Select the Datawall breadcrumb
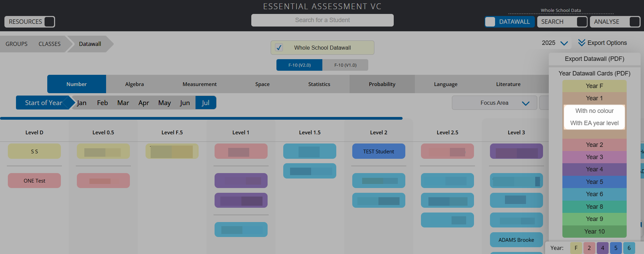Image resolution: width=644 pixels, height=254 pixels. (x=90, y=44)
